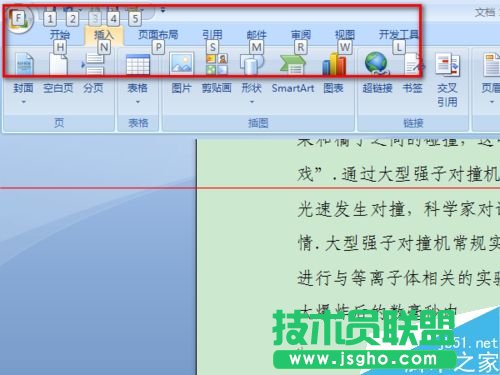Open the 审阅 (Review) tab
The width and height of the screenshot is (500, 375).
coord(301,35)
